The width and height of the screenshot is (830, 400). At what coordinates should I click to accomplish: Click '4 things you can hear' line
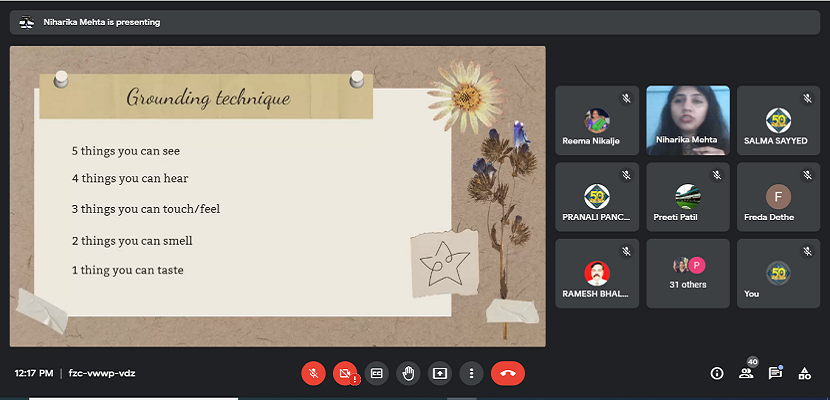(x=130, y=179)
